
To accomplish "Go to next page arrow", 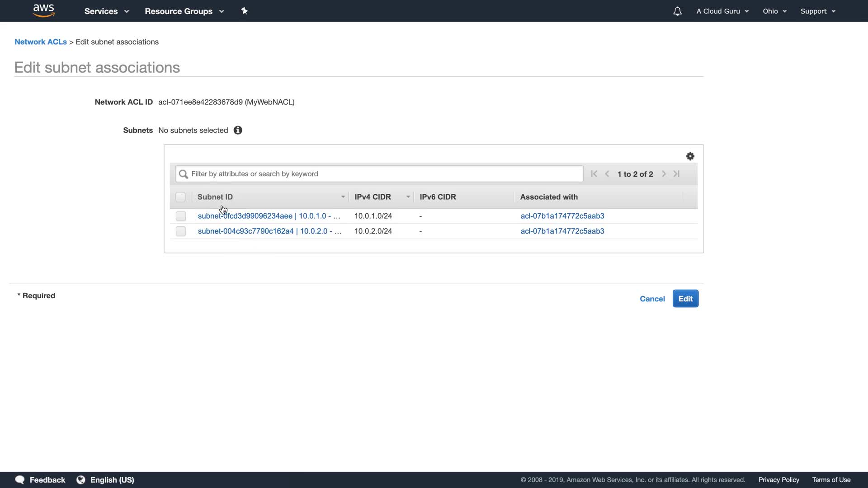I will (664, 174).
